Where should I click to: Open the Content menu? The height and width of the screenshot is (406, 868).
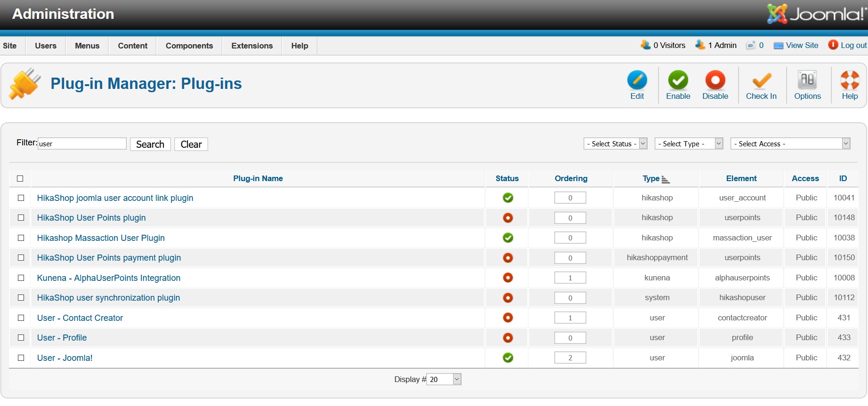click(133, 46)
